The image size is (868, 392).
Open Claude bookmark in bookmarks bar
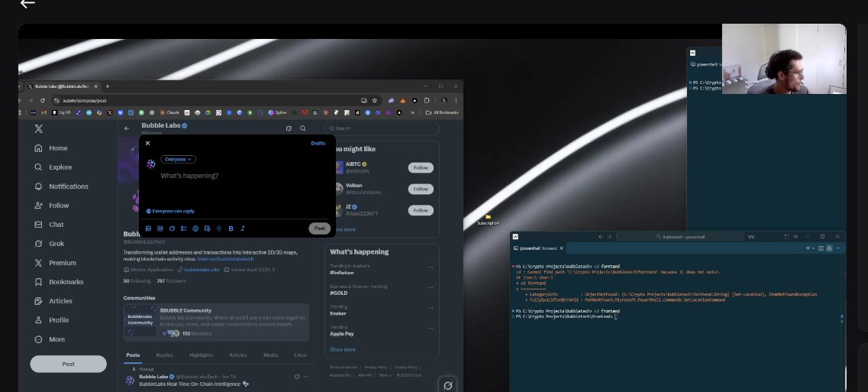tap(169, 112)
